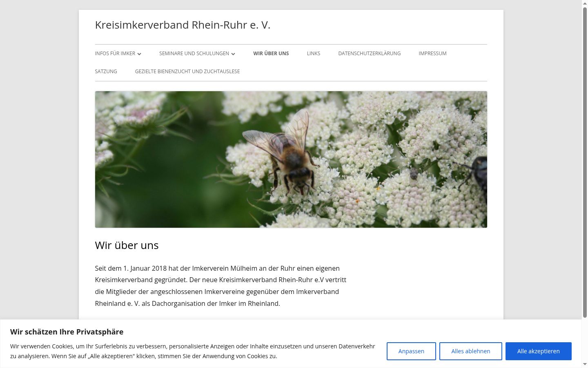
Task: Click the Wir über uns page heading
Action: 127,245
